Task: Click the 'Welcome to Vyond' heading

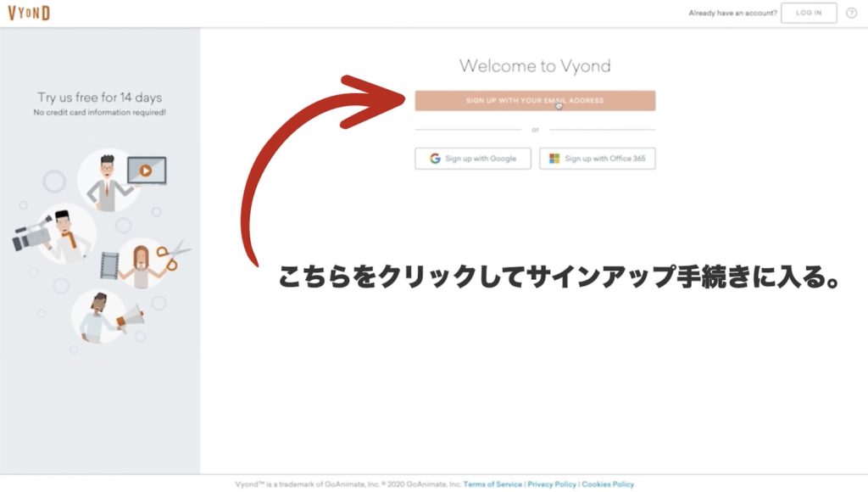Action: pos(535,66)
